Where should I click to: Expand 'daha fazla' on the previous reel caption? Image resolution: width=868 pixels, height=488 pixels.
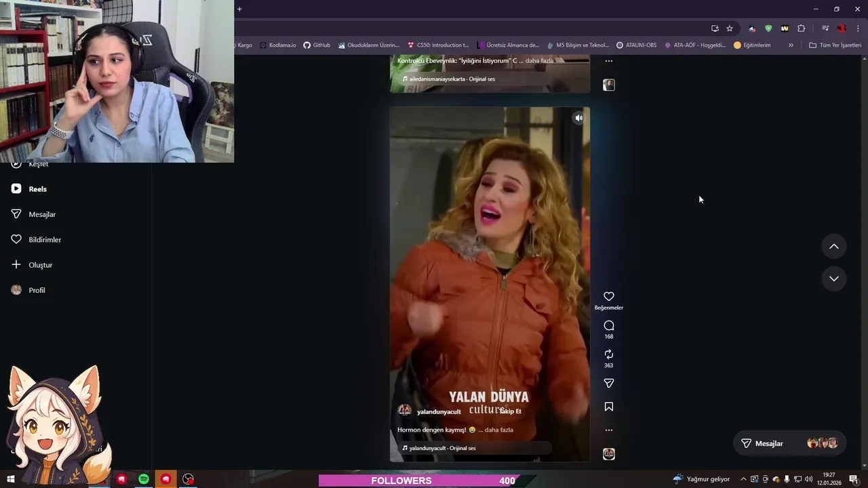click(539, 60)
